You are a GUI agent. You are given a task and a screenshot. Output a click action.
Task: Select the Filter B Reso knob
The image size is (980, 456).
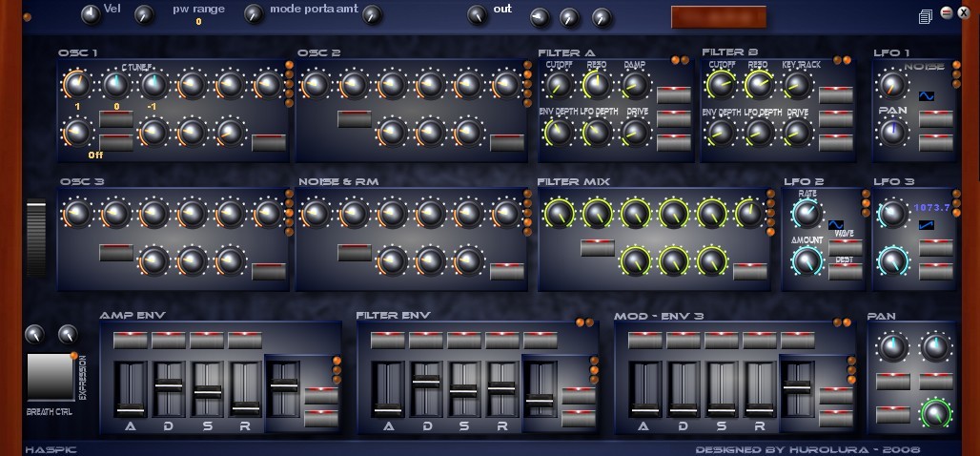point(759,85)
